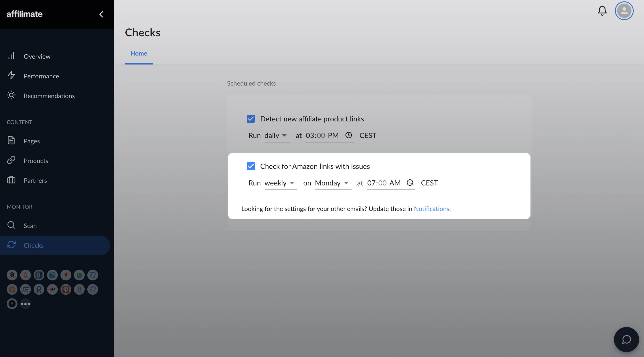Click the bell notification icon top right

click(x=602, y=11)
